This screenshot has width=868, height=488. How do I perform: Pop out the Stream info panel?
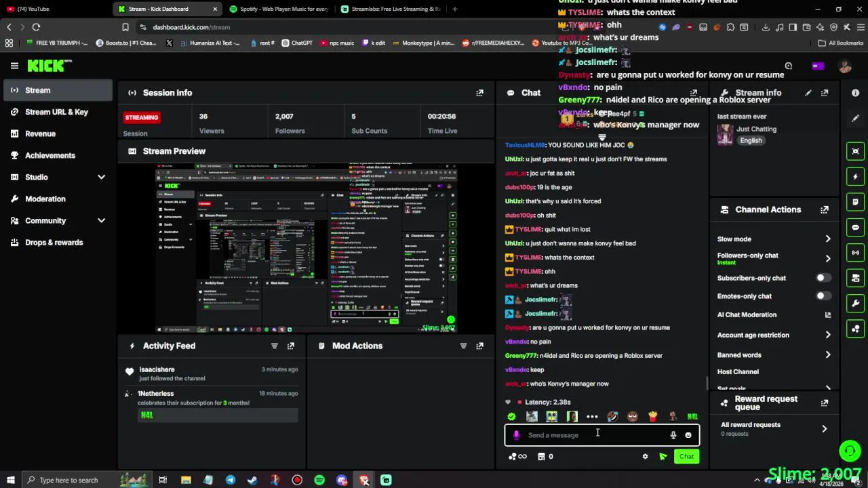click(x=825, y=93)
